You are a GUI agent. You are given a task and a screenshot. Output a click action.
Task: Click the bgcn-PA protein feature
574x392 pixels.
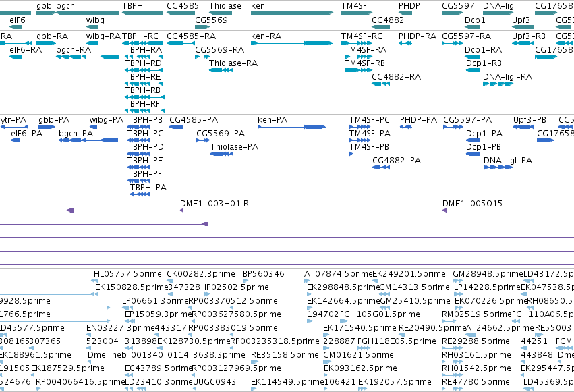pyautogui.click(x=88, y=140)
